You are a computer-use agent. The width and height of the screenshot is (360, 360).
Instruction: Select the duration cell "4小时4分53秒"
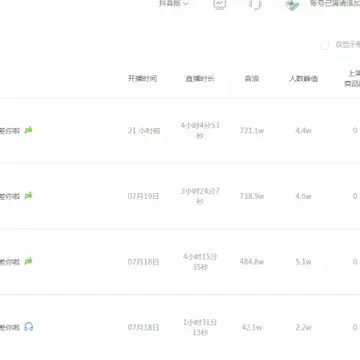(200, 131)
